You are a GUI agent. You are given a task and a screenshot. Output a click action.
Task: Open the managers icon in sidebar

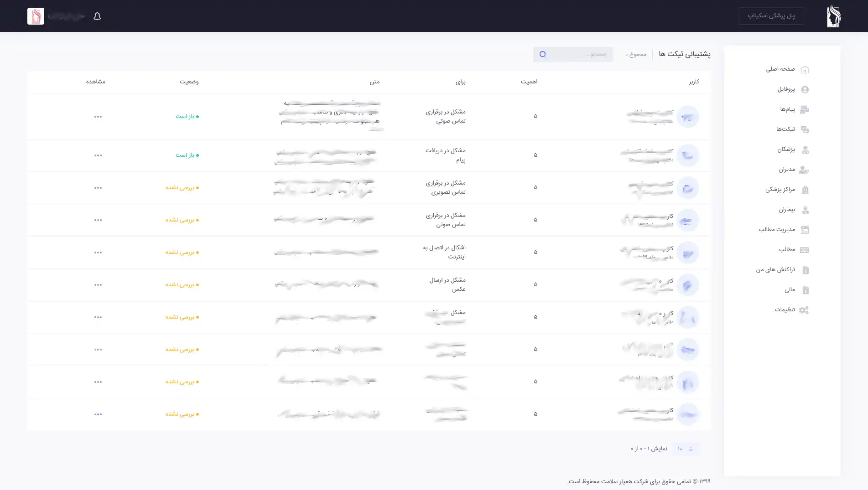tap(804, 170)
